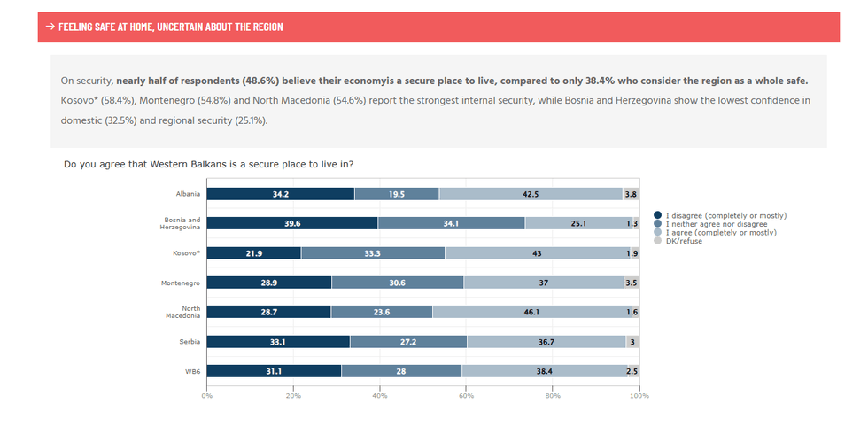Click the arrow icon in the red header

coord(50,27)
